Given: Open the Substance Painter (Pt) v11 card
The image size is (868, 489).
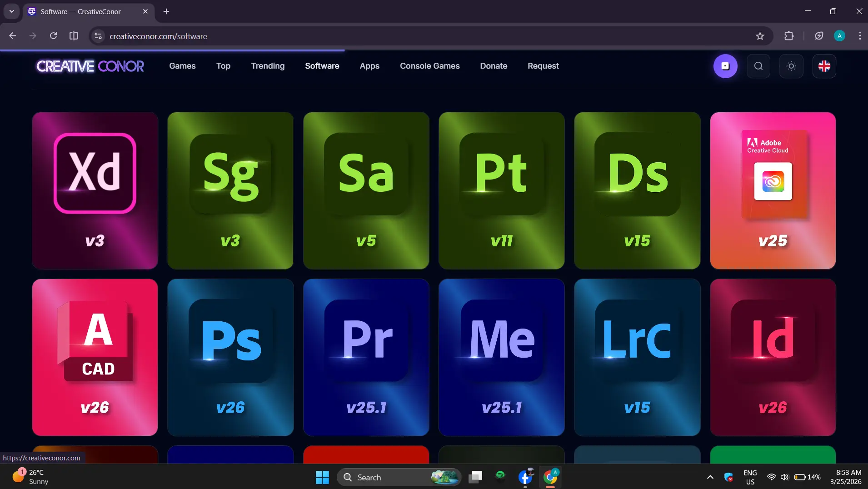Looking at the screenshot, I should click(502, 190).
